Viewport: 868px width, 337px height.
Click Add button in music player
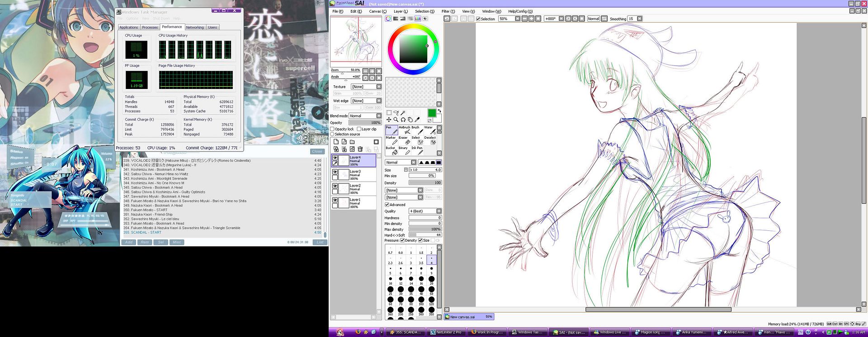129,242
